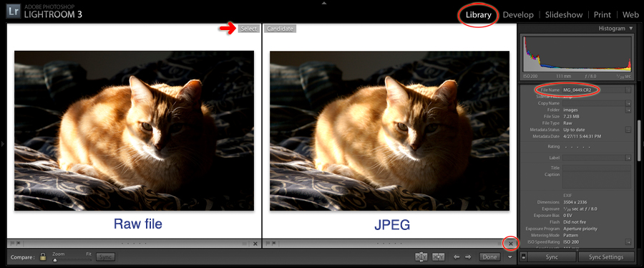Screen dimensions: 644x268
Task: Click the Make Select icon
Action: pos(438,257)
